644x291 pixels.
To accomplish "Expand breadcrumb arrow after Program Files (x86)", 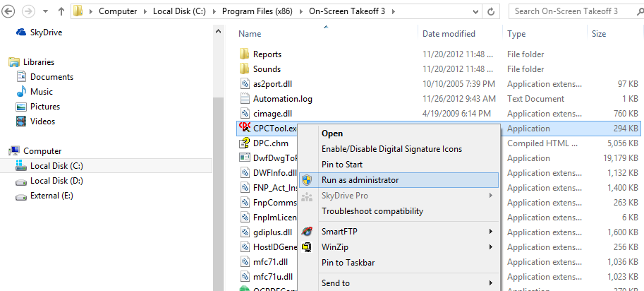I will 301,11.
